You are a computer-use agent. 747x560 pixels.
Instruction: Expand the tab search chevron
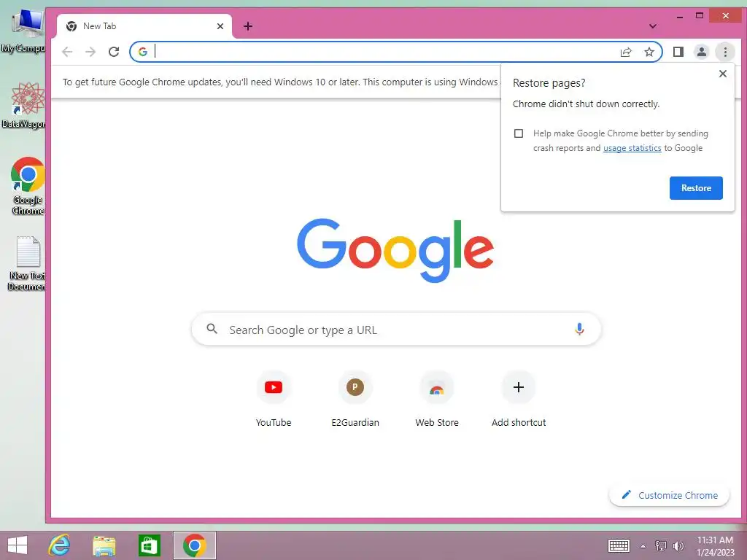tap(653, 26)
